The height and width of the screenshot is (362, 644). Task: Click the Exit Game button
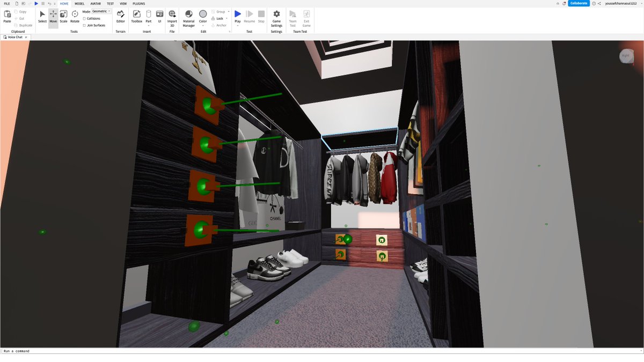tap(306, 18)
